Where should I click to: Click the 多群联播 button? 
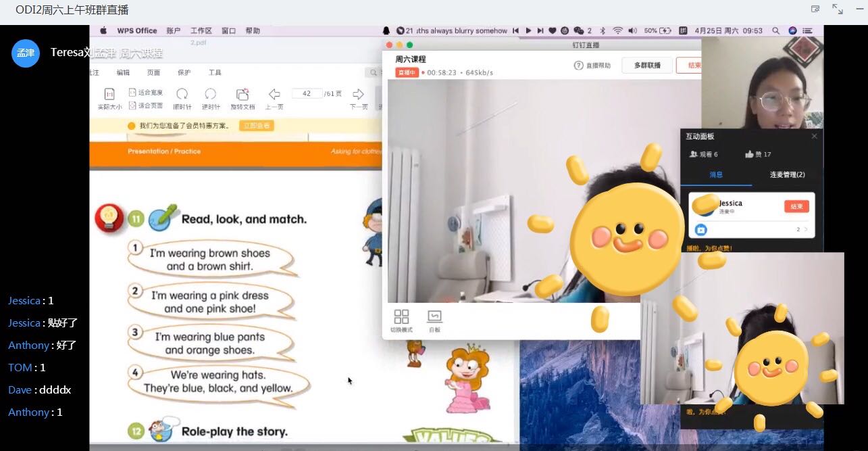point(647,66)
